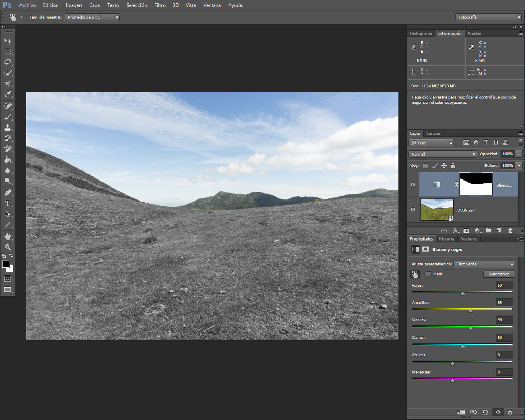
Task: Click the Automático button
Action: (x=499, y=274)
